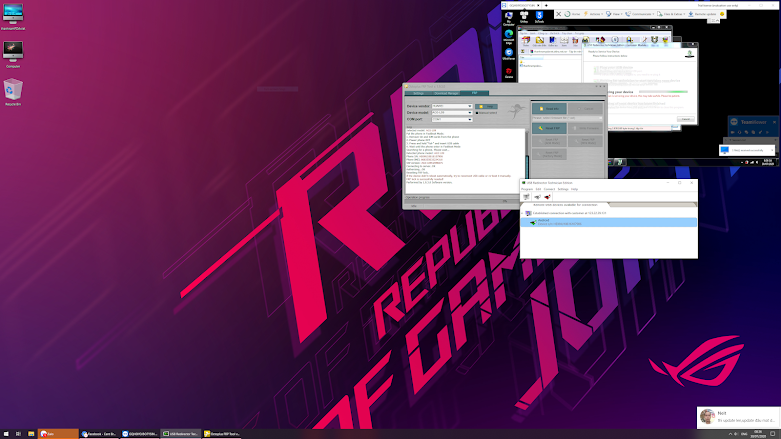The height and width of the screenshot is (439, 781).
Task: Collapse the established connection tree node
Action: tap(522, 213)
